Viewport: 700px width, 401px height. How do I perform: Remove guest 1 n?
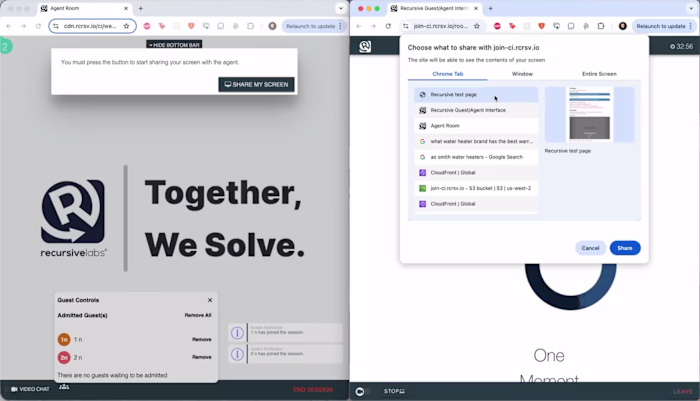[x=202, y=339]
